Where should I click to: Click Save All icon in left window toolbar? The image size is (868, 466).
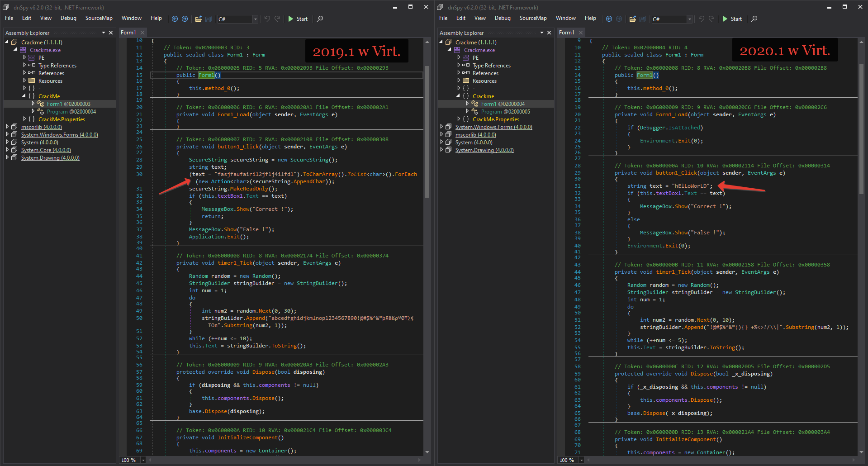point(208,19)
